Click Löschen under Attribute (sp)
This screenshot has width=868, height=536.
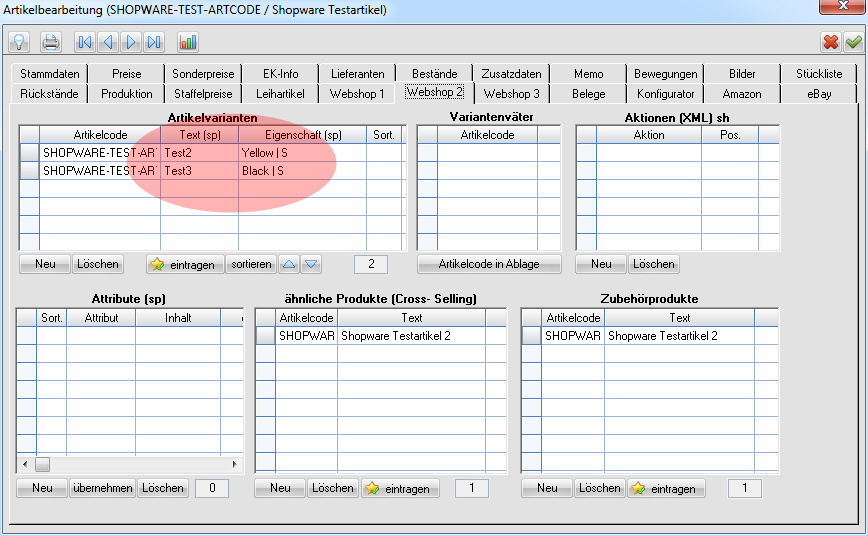tap(163, 488)
